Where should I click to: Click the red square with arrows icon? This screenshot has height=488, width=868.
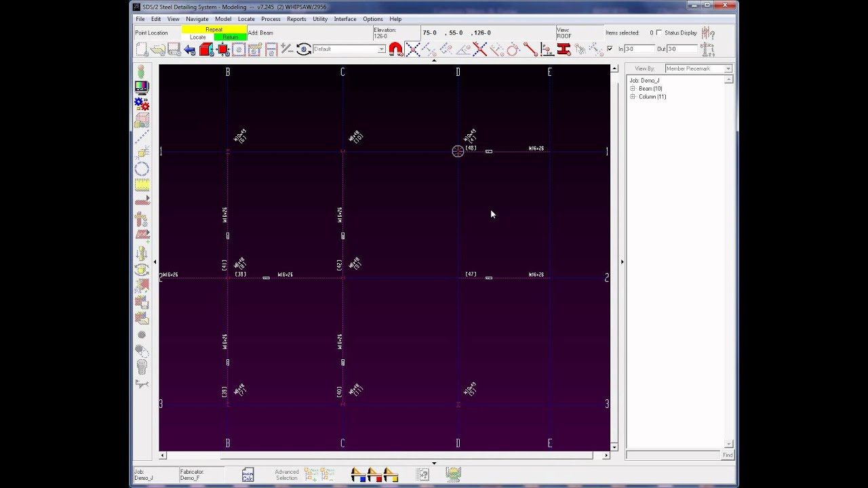pos(222,49)
